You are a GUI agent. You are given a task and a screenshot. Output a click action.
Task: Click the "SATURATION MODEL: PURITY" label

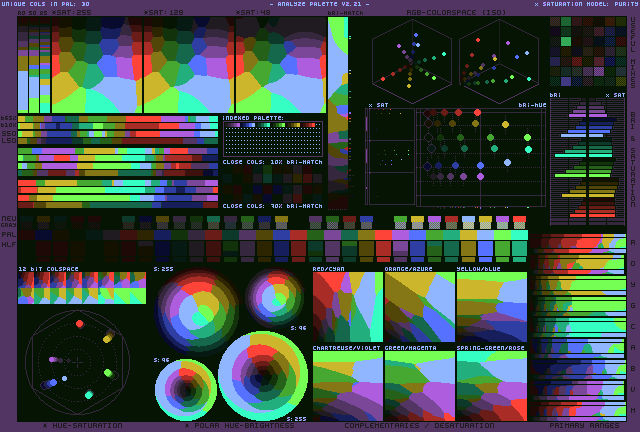coord(589,4)
